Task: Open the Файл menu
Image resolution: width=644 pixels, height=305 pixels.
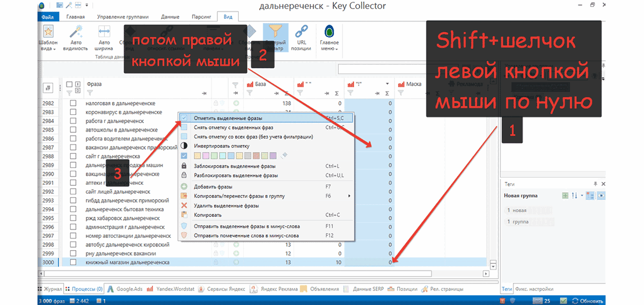Action: pos(47,17)
